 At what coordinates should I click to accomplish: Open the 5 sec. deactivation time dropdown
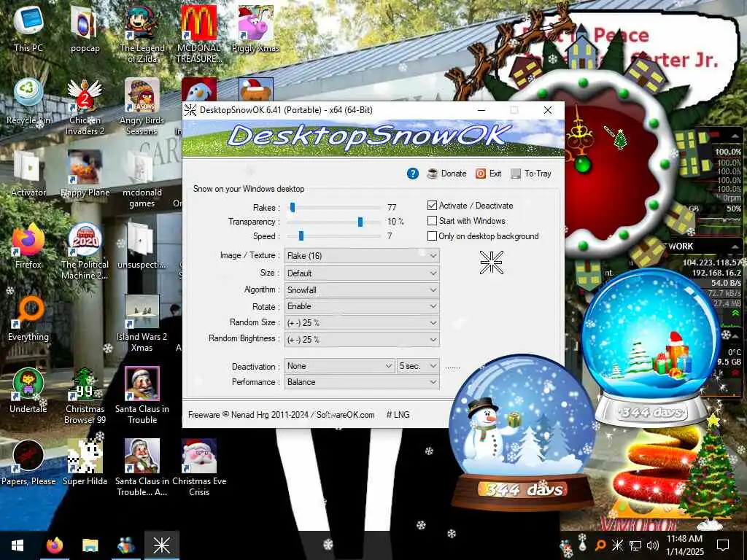418,366
